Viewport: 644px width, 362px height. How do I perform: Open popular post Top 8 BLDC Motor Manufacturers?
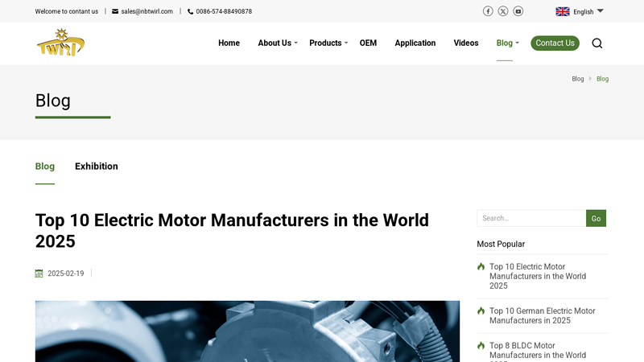point(538,352)
